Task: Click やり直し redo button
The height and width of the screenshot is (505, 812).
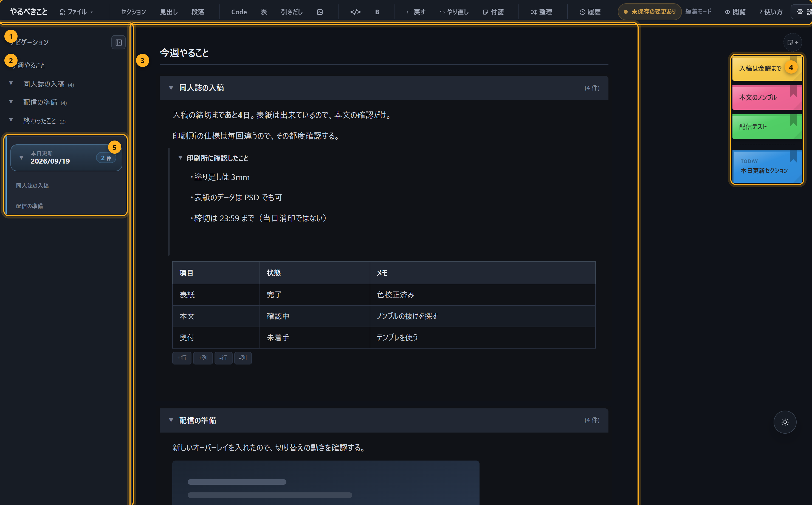Action: click(454, 12)
